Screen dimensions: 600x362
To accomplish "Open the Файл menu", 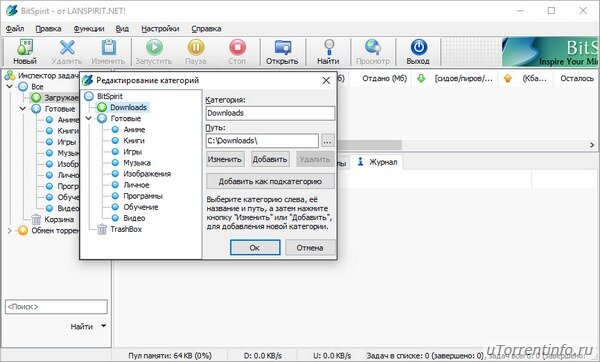I will tap(15, 29).
